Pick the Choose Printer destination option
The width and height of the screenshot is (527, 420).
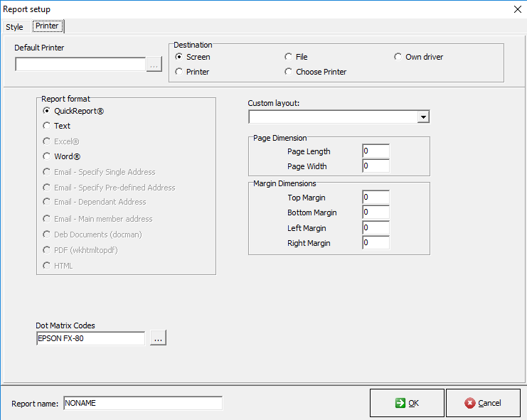coord(289,72)
